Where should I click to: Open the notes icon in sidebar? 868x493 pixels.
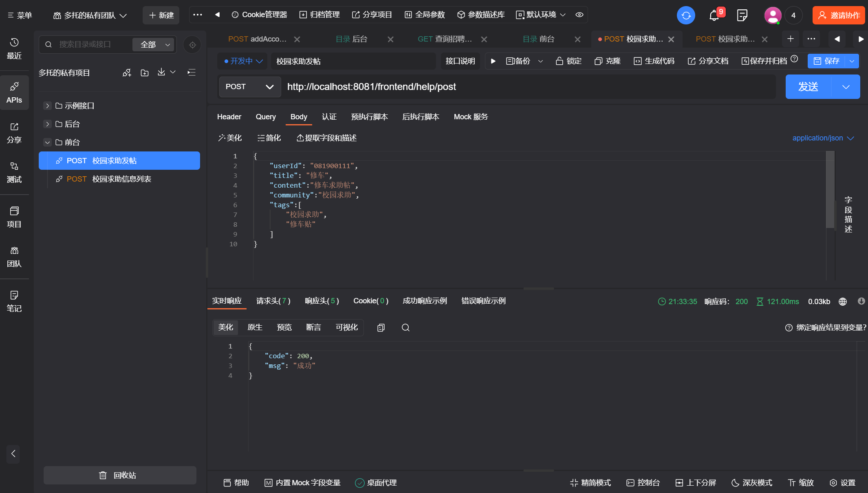pyautogui.click(x=14, y=301)
